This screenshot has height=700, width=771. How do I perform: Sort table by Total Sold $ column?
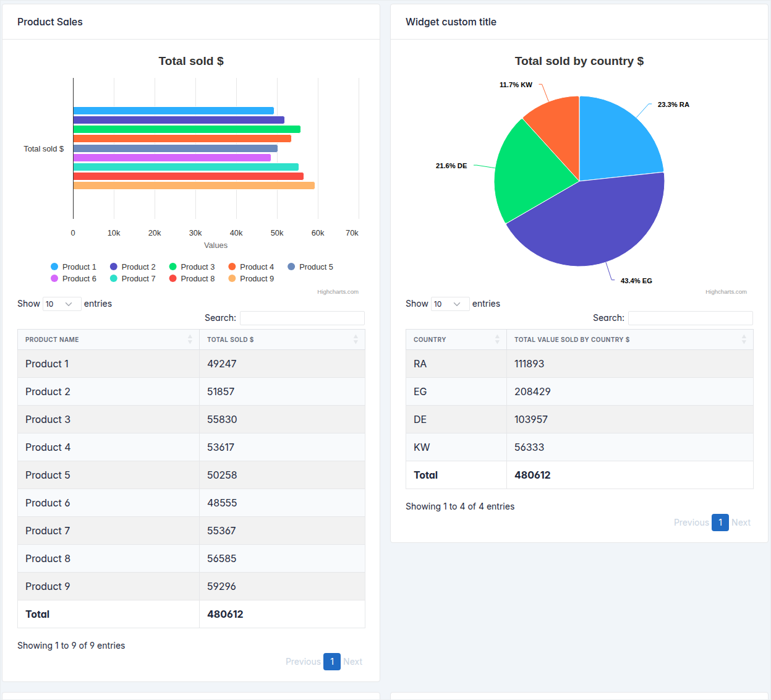pos(282,339)
